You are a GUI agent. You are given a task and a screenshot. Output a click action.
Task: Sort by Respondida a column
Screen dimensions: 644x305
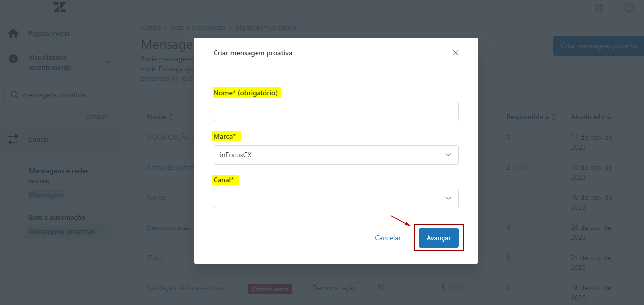click(x=531, y=117)
